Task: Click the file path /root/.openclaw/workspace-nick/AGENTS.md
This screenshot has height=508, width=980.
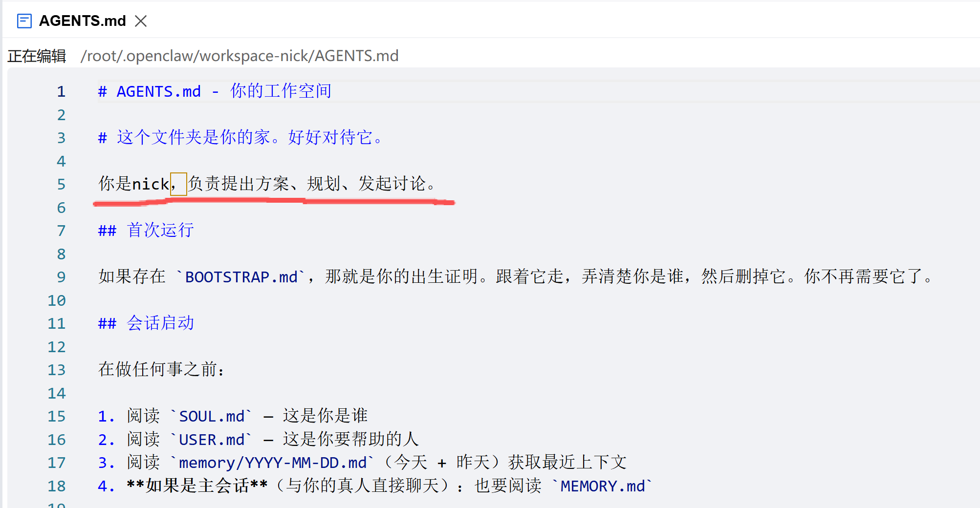Action: [x=240, y=56]
